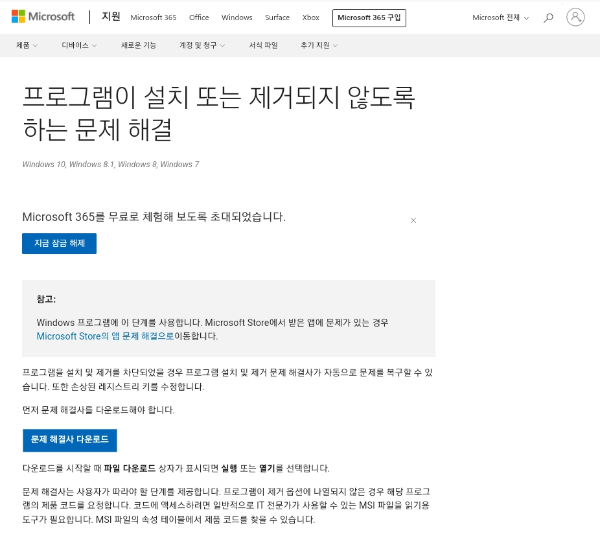Open Office in the top navigation

pyautogui.click(x=199, y=18)
